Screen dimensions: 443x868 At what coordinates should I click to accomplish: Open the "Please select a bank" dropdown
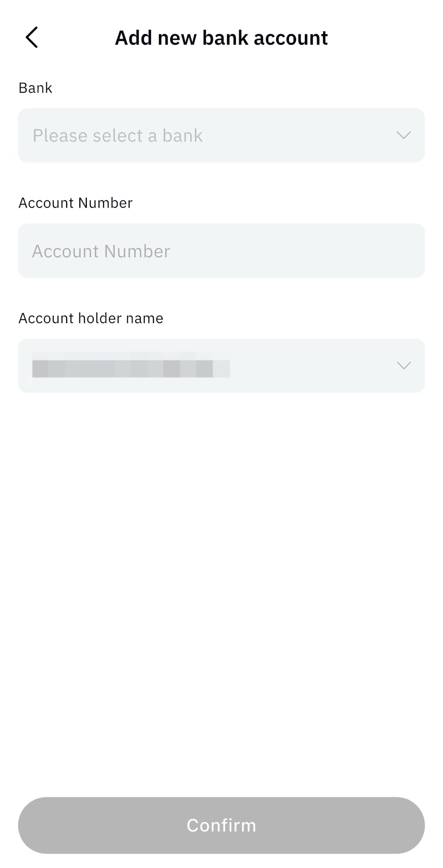(x=221, y=135)
